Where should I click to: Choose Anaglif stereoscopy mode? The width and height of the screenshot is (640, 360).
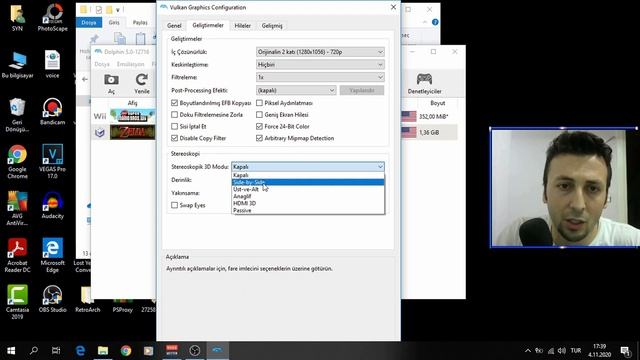[x=308, y=196]
